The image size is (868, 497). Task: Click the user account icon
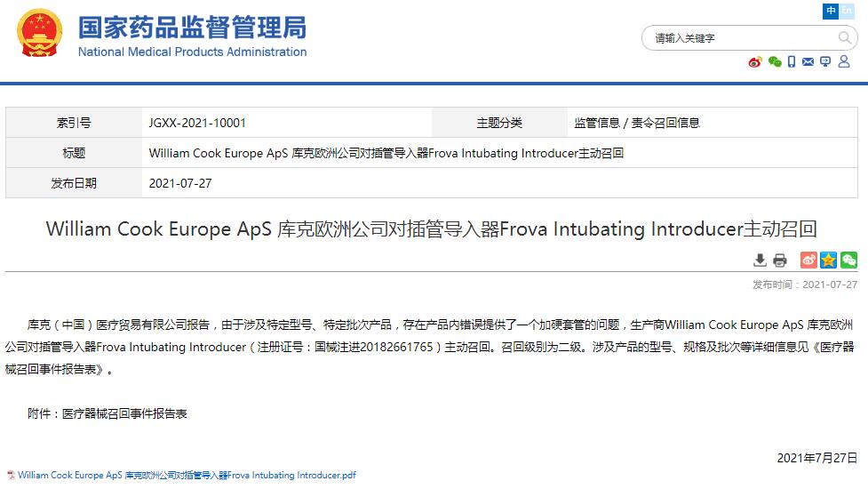click(844, 61)
